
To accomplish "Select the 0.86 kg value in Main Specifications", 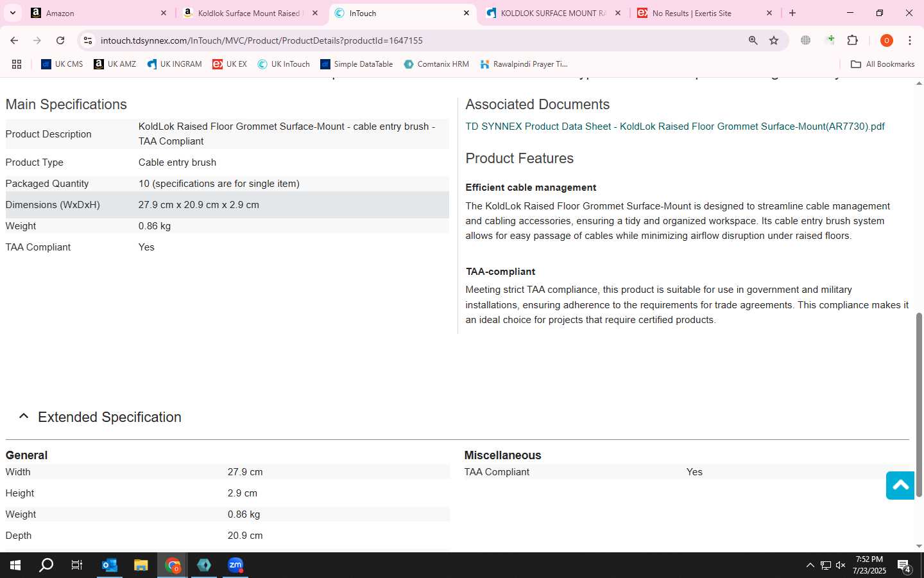I will click(x=155, y=226).
